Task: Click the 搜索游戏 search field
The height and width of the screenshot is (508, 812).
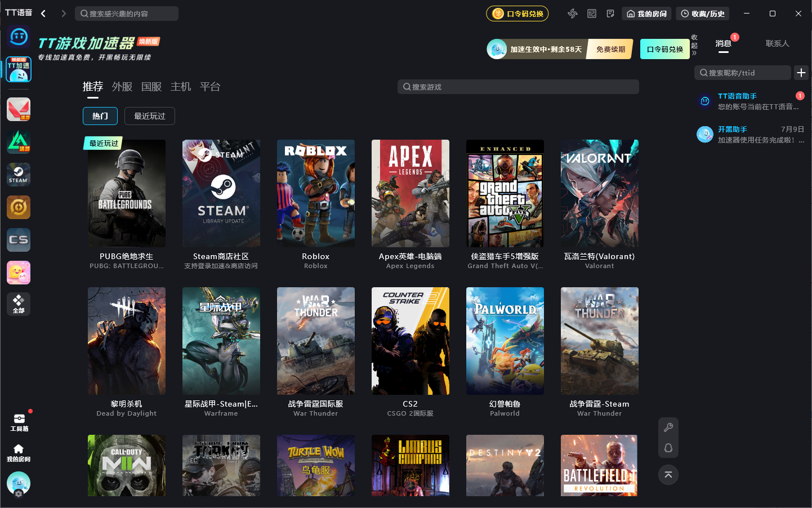Action: [x=518, y=87]
